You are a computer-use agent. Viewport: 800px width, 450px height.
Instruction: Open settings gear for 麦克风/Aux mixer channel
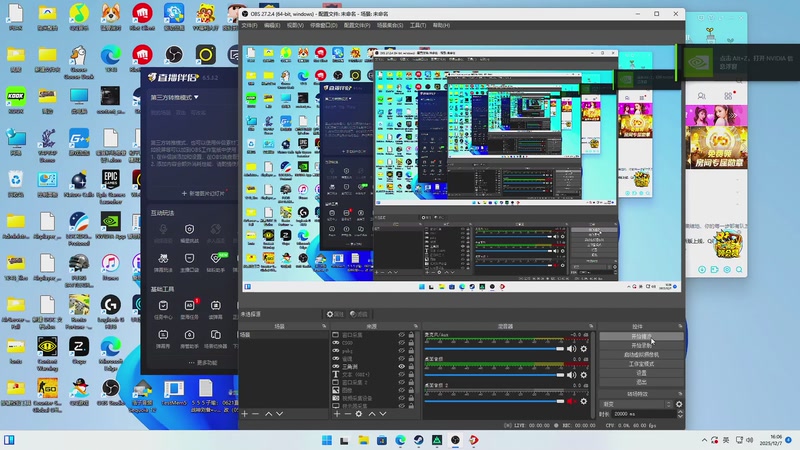(x=584, y=348)
